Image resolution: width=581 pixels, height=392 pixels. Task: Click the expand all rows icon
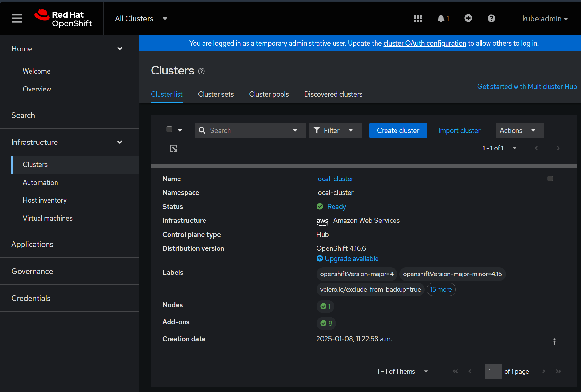tap(174, 148)
